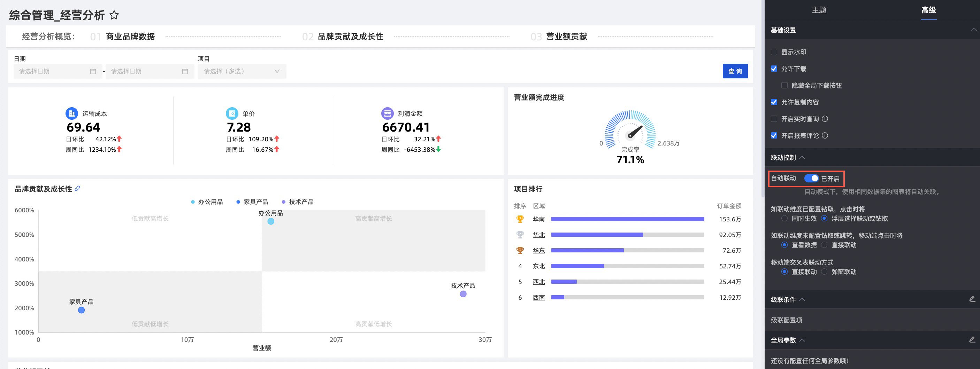
Task: Collapse the 全局参数 section
Action: tap(802, 340)
